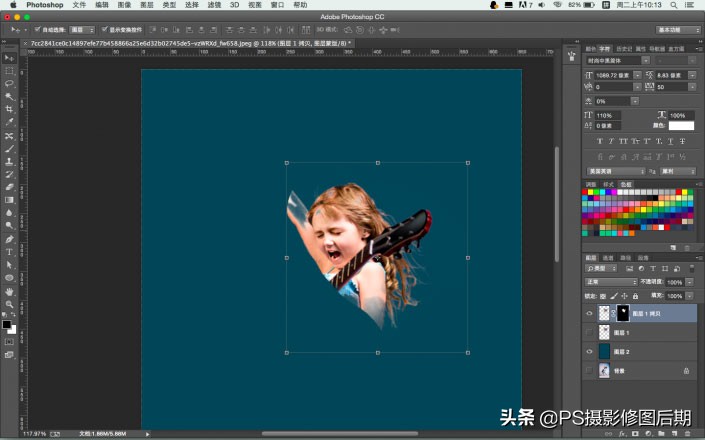Viewport: 705px width, 440px height.
Task: Click the text layer filter icon
Action: click(x=651, y=269)
